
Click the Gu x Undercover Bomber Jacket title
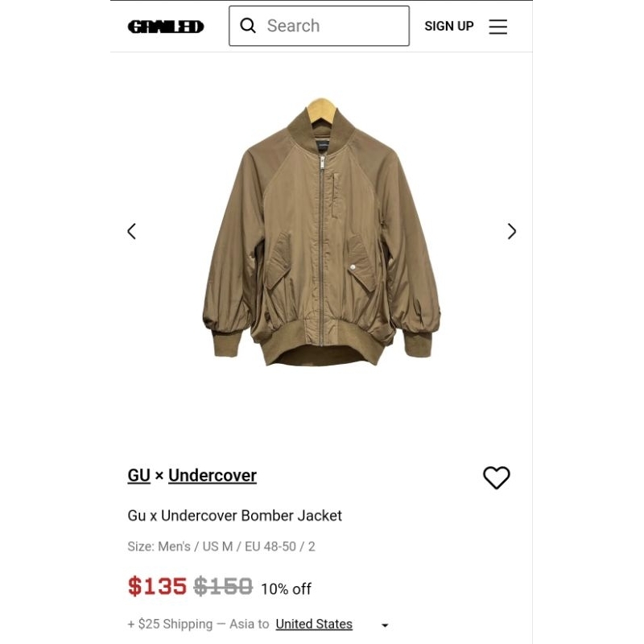(x=234, y=515)
